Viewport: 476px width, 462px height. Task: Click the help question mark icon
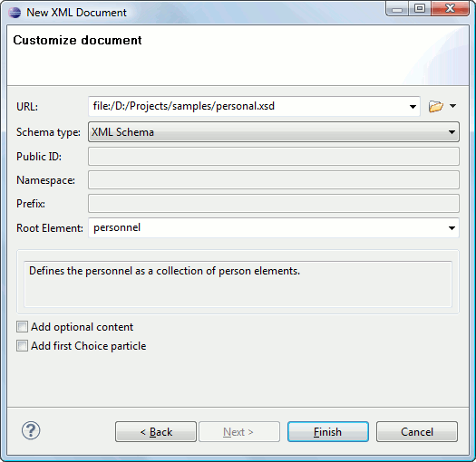(31, 430)
